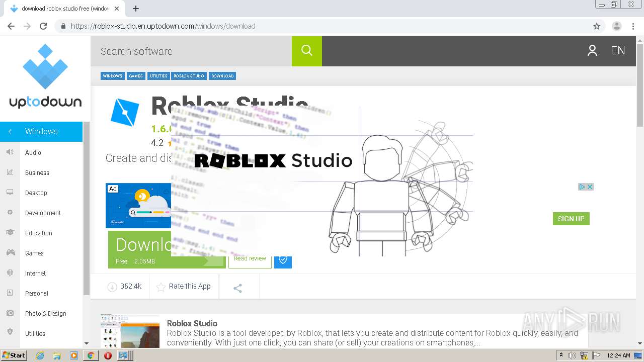Viewport: 644px width, 362px height.
Task: Open a new browser tab
Action: coord(136,9)
